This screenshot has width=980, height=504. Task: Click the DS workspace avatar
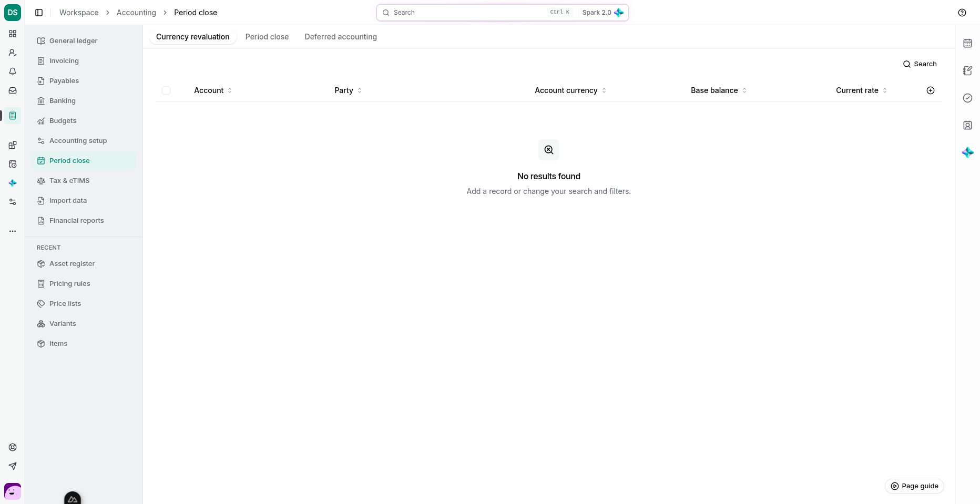click(13, 13)
